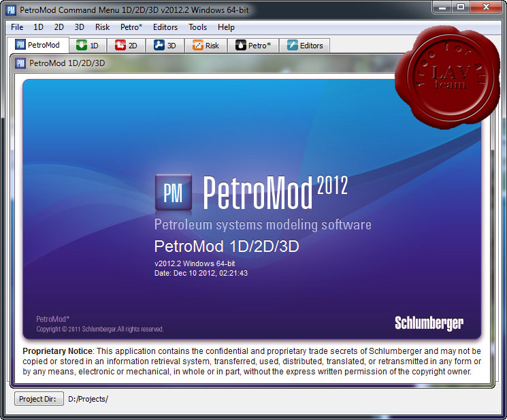Switch to the 3D tab
Screen dimensions: 507x420
165,46
